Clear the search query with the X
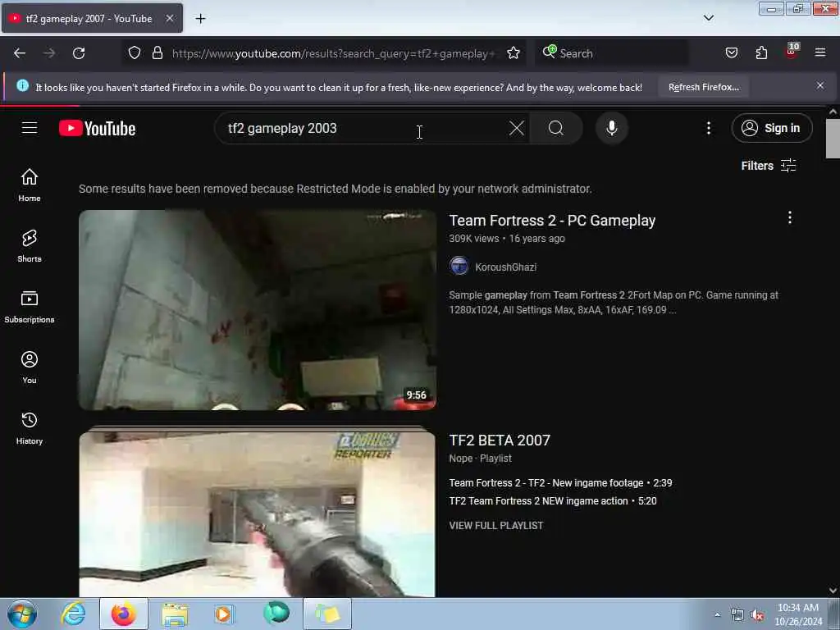 (x=517, y=128)
